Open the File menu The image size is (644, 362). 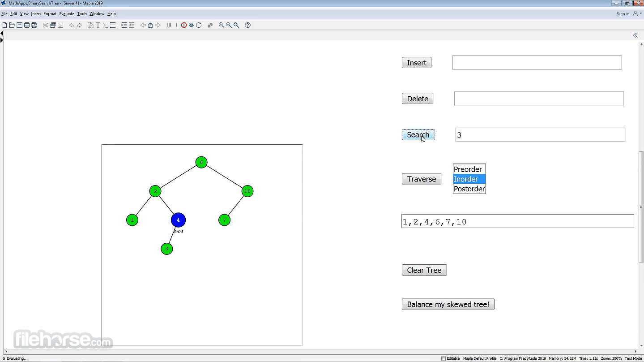pos(4,14)
